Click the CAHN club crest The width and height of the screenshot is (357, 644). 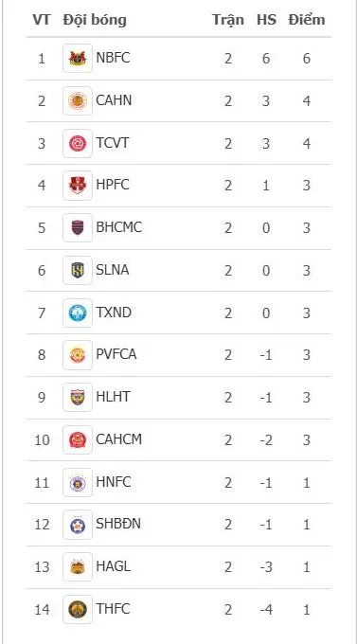tap(78, 100)
